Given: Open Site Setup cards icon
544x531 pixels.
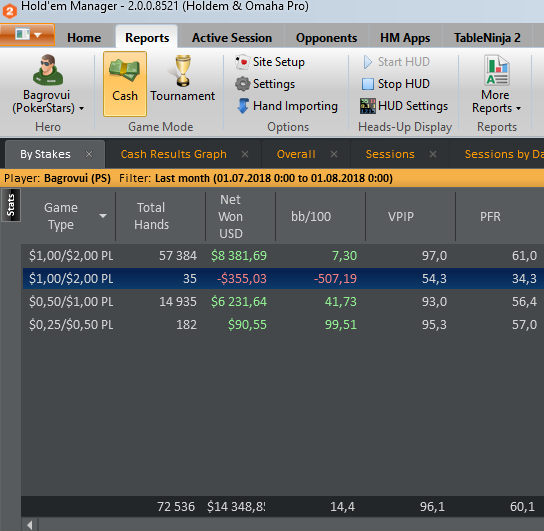Looking at the screenshot, I should pyautogui.click(x=242, y=62).
